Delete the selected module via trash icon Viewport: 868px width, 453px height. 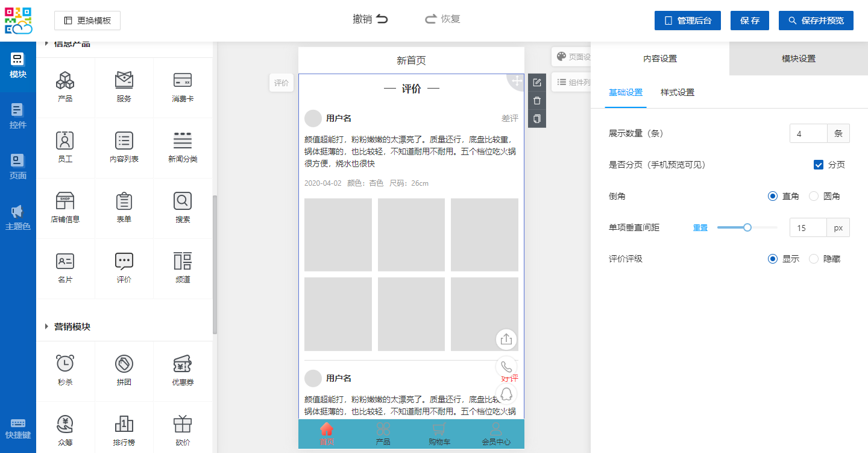pyautogui.click(x=537, y=101)
